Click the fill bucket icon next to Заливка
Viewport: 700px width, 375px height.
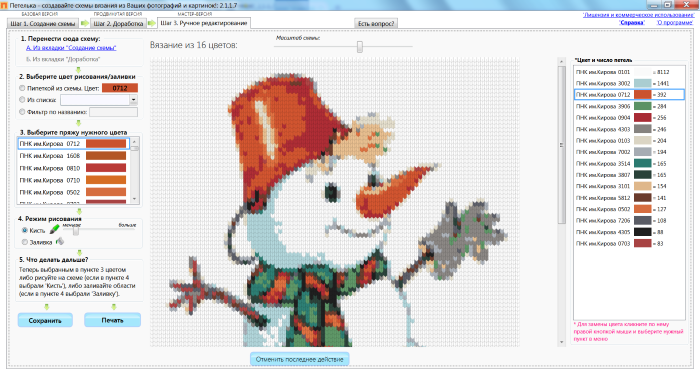(x=60, y=242)
